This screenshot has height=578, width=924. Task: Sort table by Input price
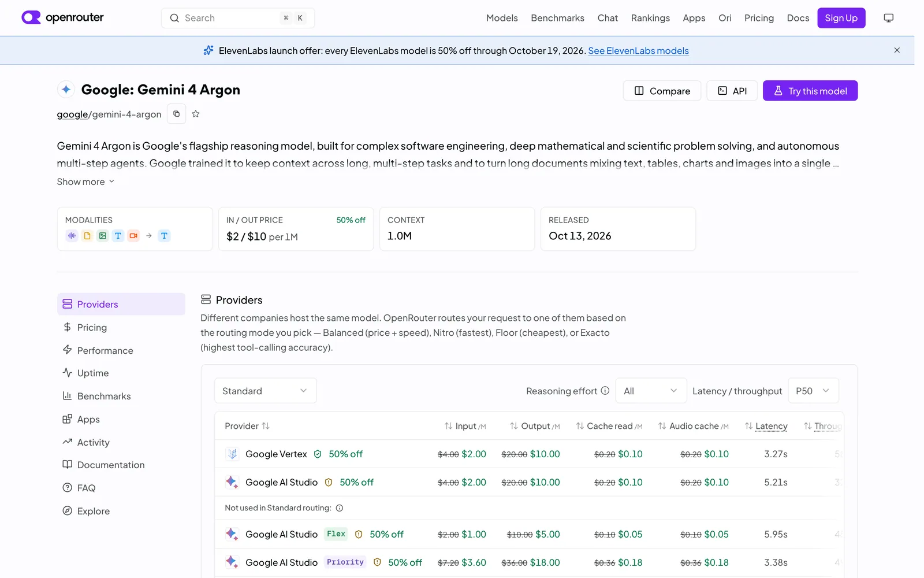click(x=465, y=426)
